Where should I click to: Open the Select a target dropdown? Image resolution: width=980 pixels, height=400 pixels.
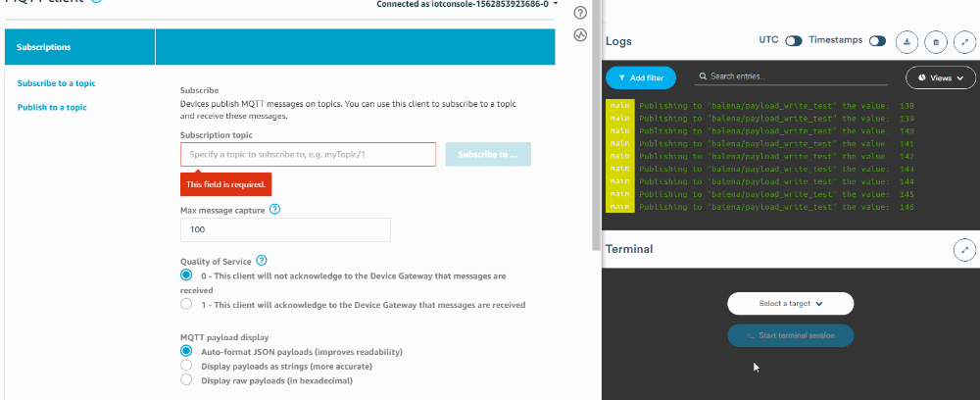pyautogui.click(x=790, y=304)
